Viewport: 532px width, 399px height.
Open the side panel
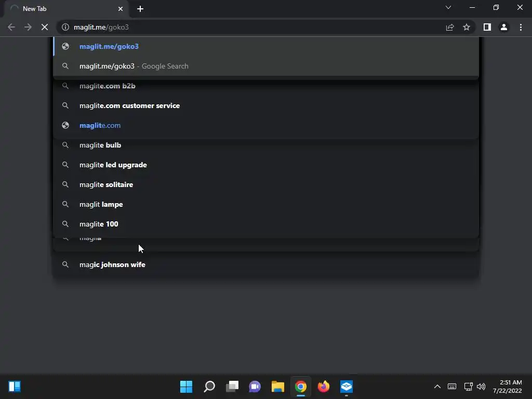487,27
